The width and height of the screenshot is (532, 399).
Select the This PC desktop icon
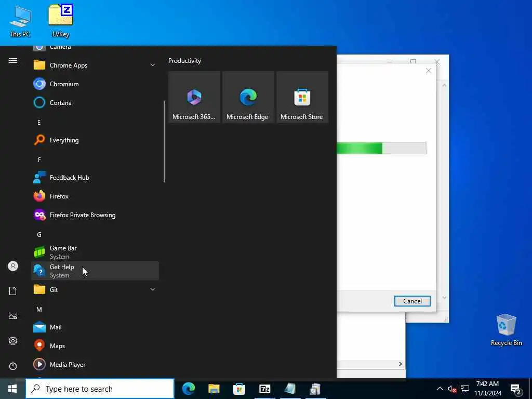pyautogui.click(x=20, y=21)
